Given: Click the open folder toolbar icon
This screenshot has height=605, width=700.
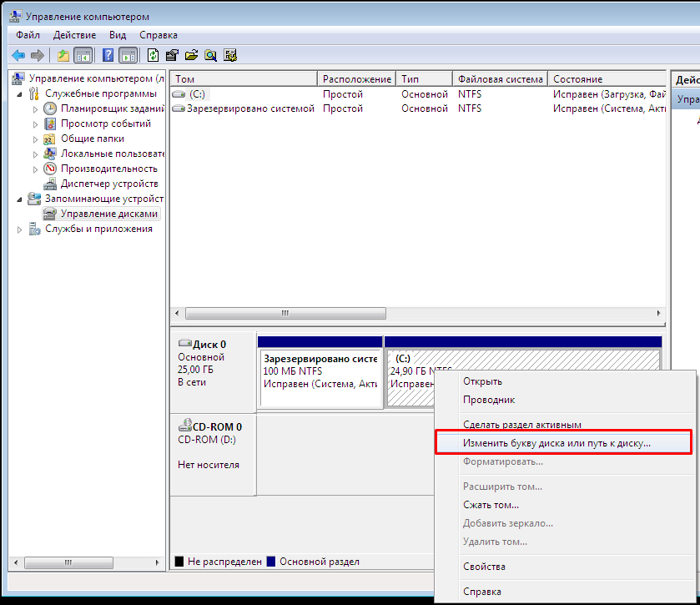Looking at the screenshot, I should [x=192, y=55].
